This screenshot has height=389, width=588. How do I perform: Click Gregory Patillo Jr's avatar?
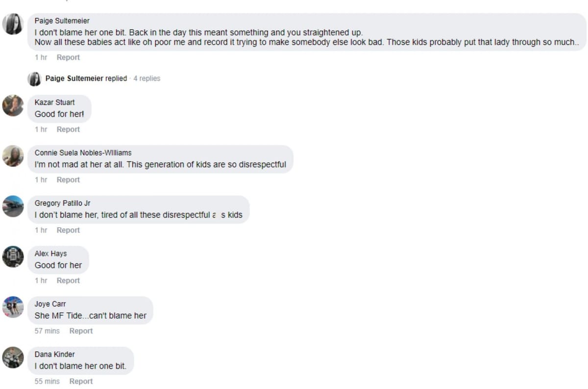coord(13,207)
